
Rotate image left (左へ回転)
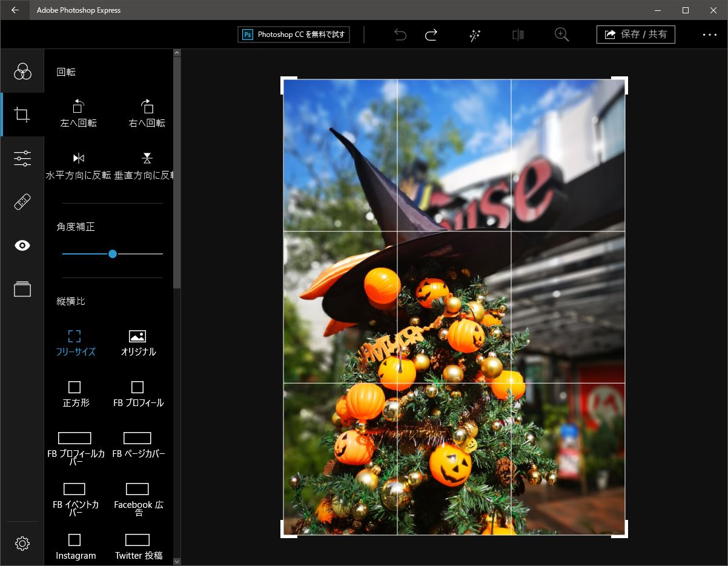[78, 113]
